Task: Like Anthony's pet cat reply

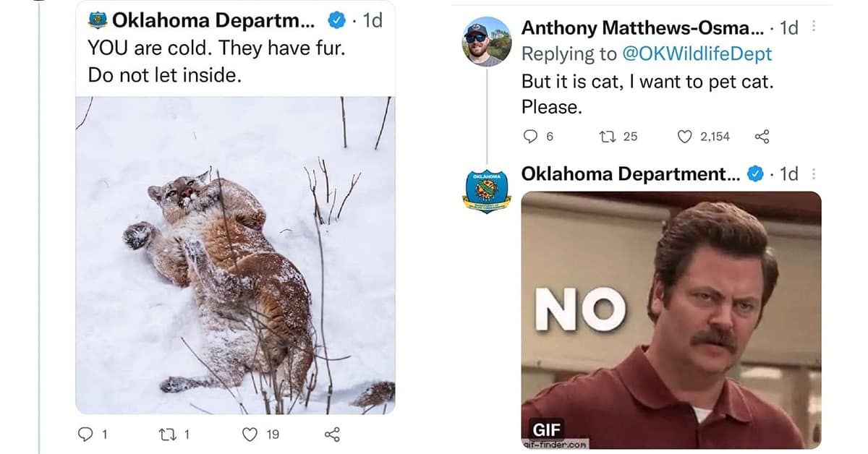Action: coord(684,136)
